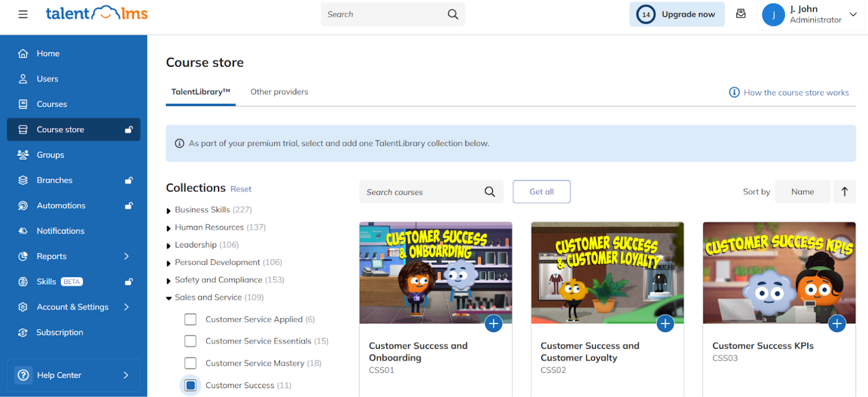The image size is (868, 397).
Task: Click the info icon in trial banner
Action: [x=179, y=143]
